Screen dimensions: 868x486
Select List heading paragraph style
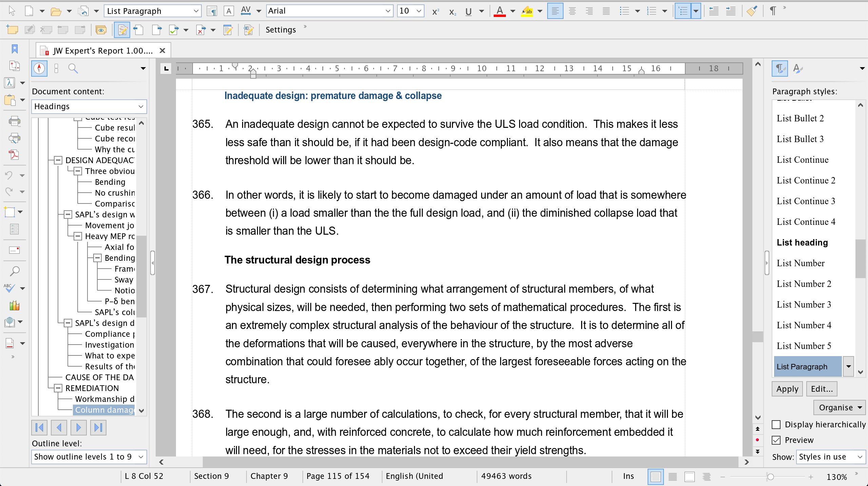coord(802,242)
